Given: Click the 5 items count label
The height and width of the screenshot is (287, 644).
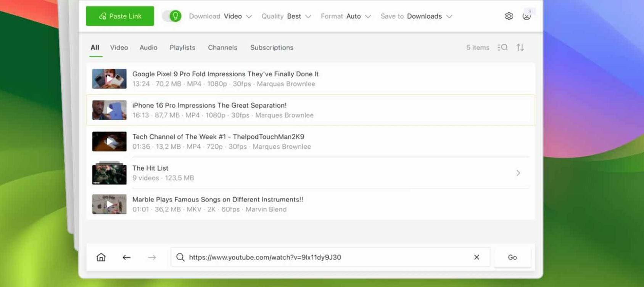Looking at the screenshot, I should pyautogui.click(x=478, y=48).
